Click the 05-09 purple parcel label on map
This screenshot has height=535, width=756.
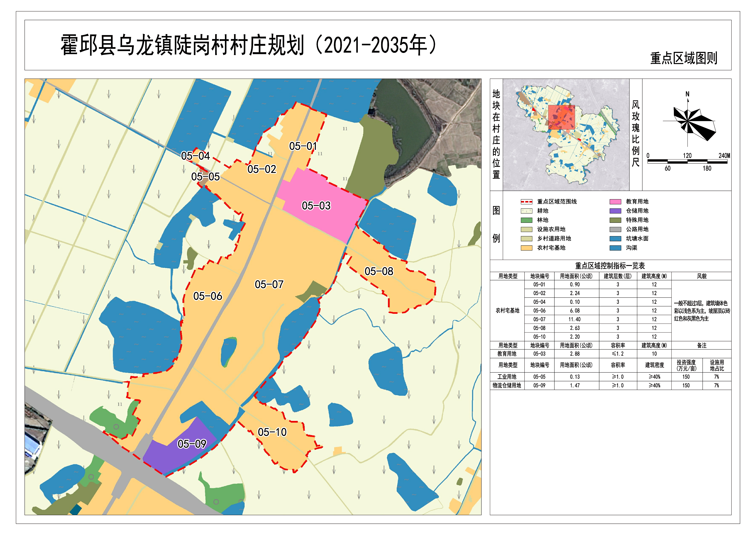(x=192, y=444)
